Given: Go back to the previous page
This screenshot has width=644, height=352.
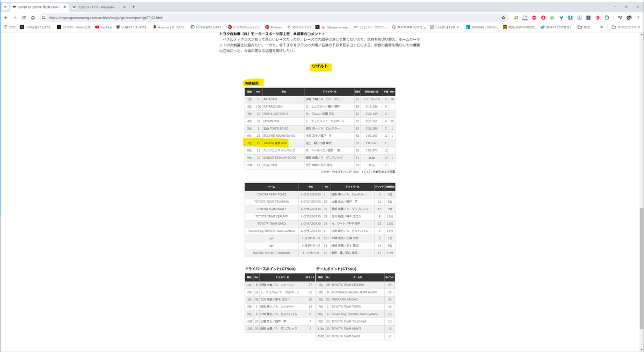Looking at the screenshot, I should click(x=6, y=17).
